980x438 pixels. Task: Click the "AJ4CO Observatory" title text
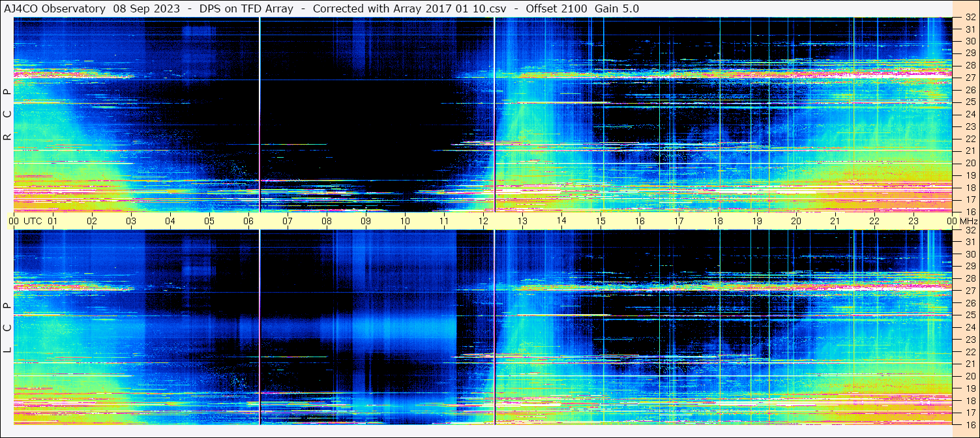pyautogui.click(x=54, y=8)
